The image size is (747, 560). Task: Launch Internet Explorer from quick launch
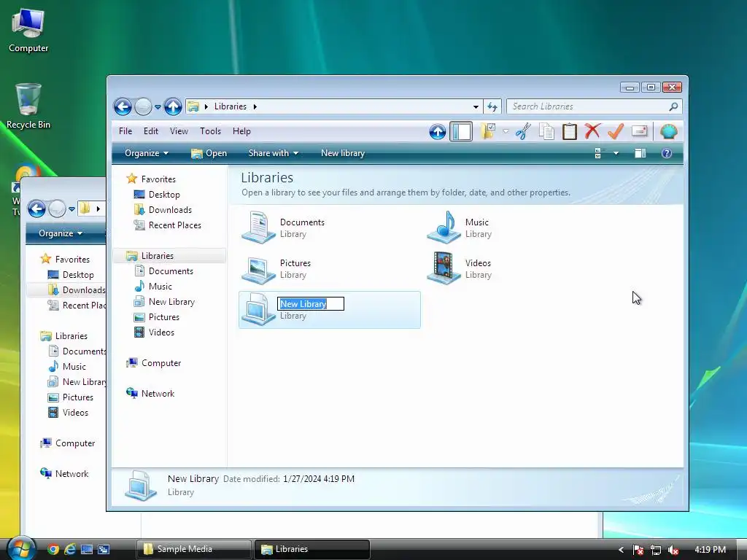click(70, 550)
